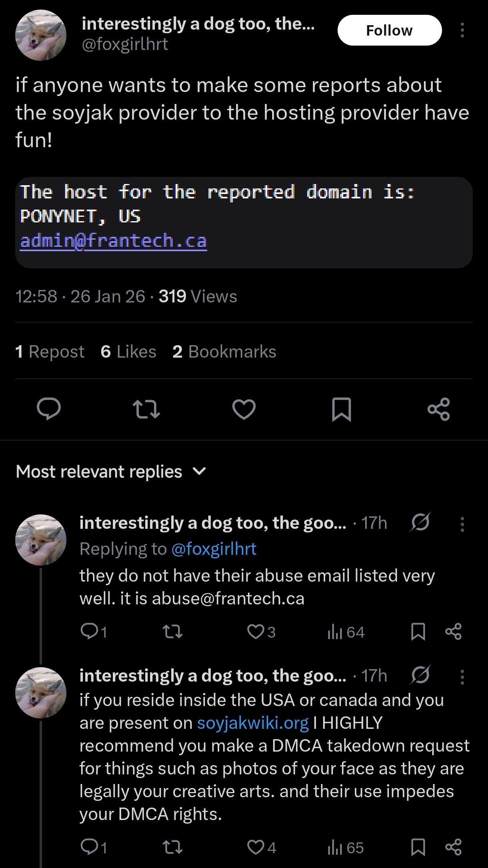Tap the slashed-circle icon on the first reply
Screen dimensions: 488x868
coord(420,522)
